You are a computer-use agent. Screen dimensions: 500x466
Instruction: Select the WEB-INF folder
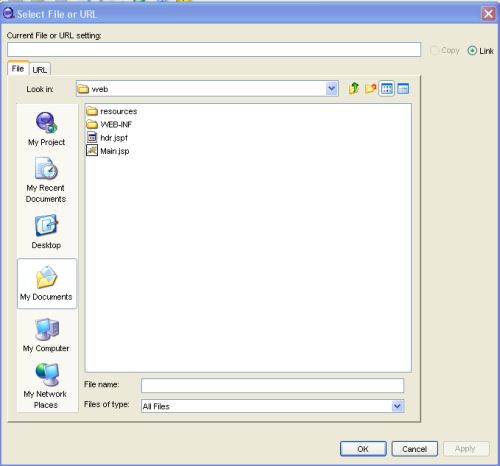coord(109,124)
